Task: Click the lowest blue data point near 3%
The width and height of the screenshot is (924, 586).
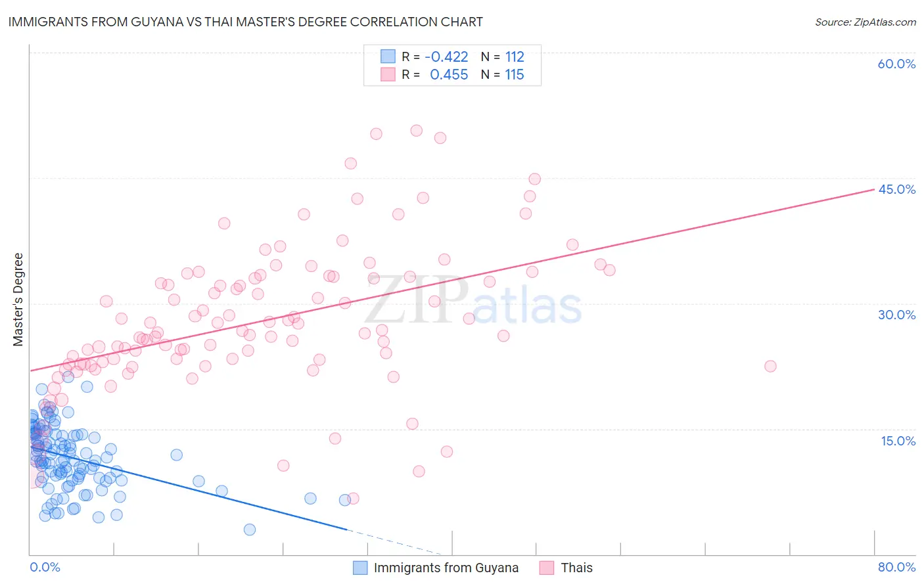Action: tap(250, 530)
